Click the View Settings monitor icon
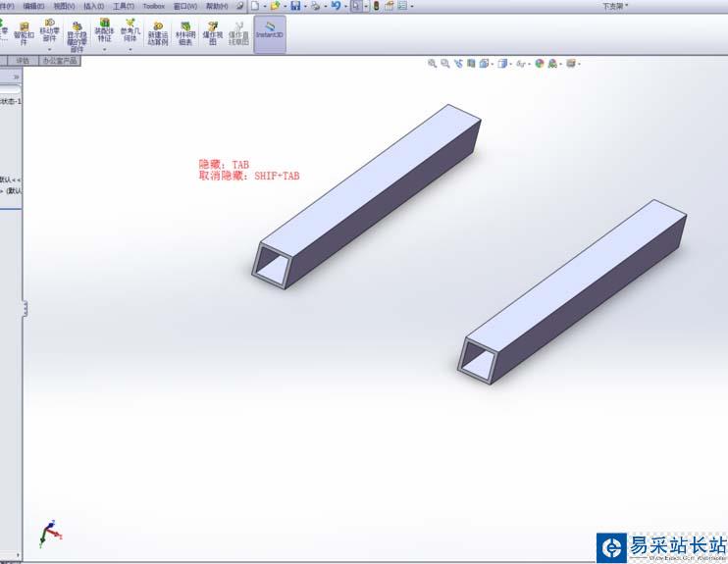The image size is (728, 564). point(571,64)
